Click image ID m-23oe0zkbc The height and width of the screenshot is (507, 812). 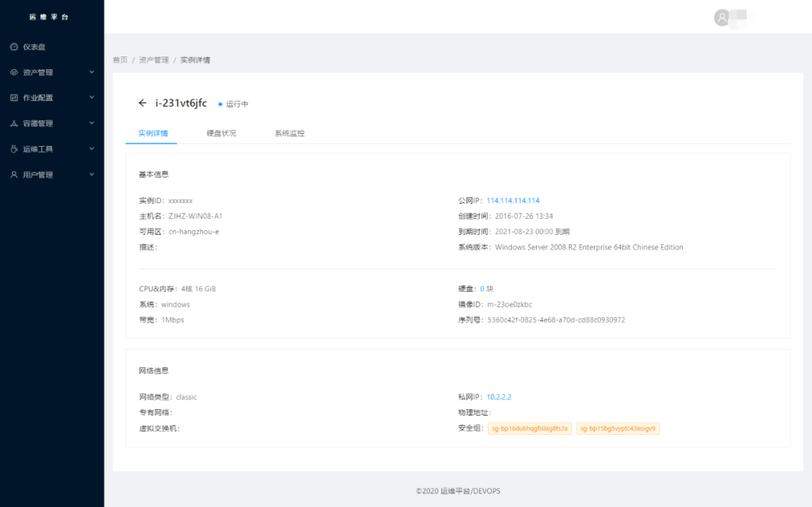click(510, 305)
